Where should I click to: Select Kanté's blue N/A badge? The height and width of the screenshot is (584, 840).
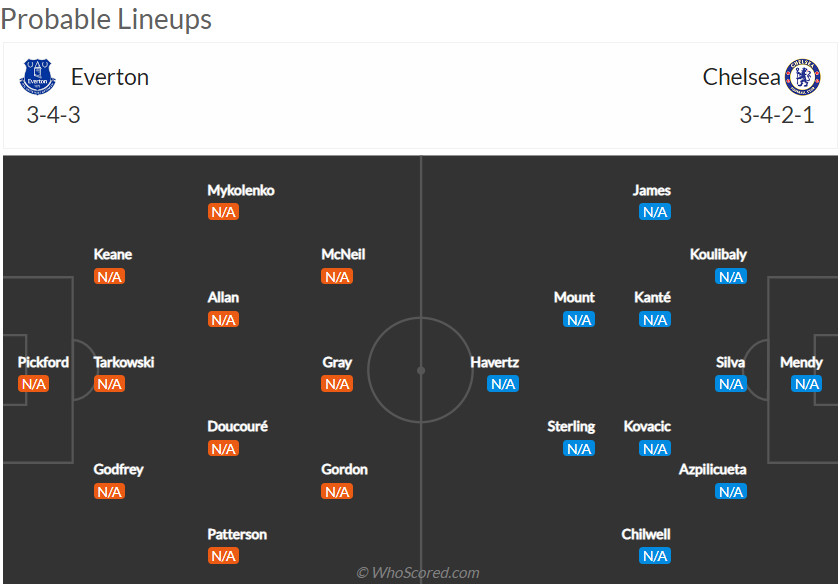pyautogui.click(x=655, y=319)
